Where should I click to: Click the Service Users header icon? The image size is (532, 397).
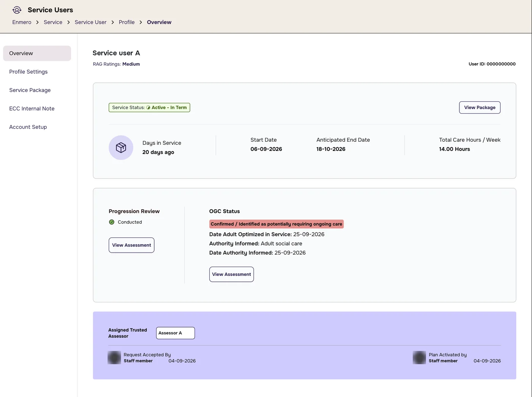click(x=17, y=10)
